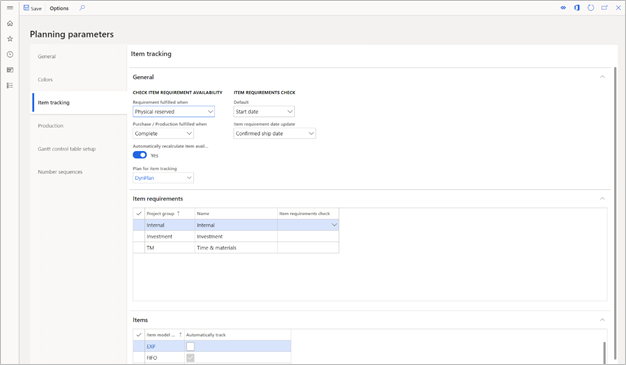Select the FIFO item model cell
Image resolution: width=626 pixels, height=365 pixels.
coord(164,358)
